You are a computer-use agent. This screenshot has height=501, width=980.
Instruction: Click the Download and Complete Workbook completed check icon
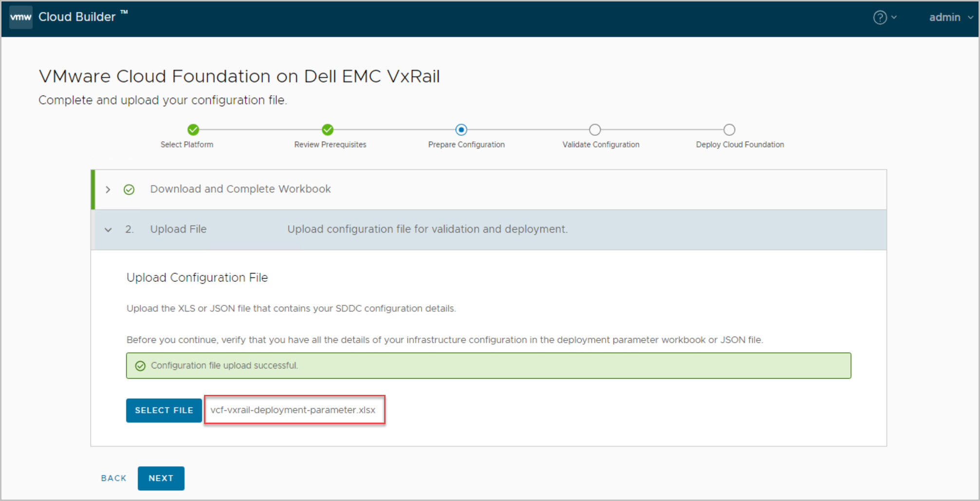click(129, 189)
